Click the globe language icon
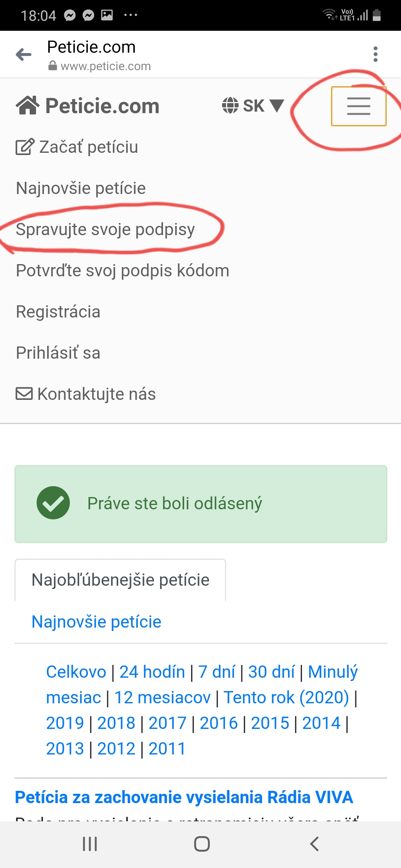The width and height of the screenshot is (401, 868). 230,106
